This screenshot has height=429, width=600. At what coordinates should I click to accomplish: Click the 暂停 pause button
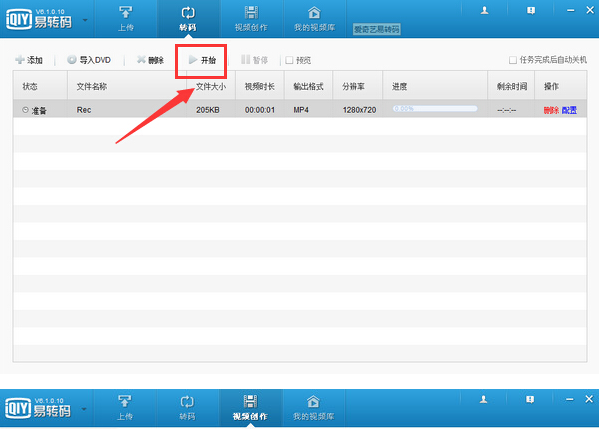tap(254, 60)
